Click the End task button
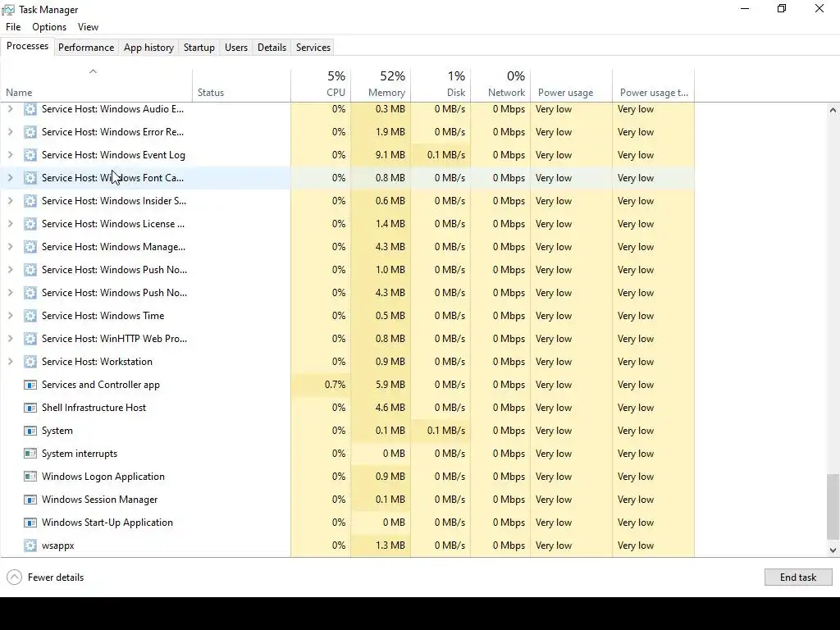Screen dimensions: 840x630 point(798,577)
